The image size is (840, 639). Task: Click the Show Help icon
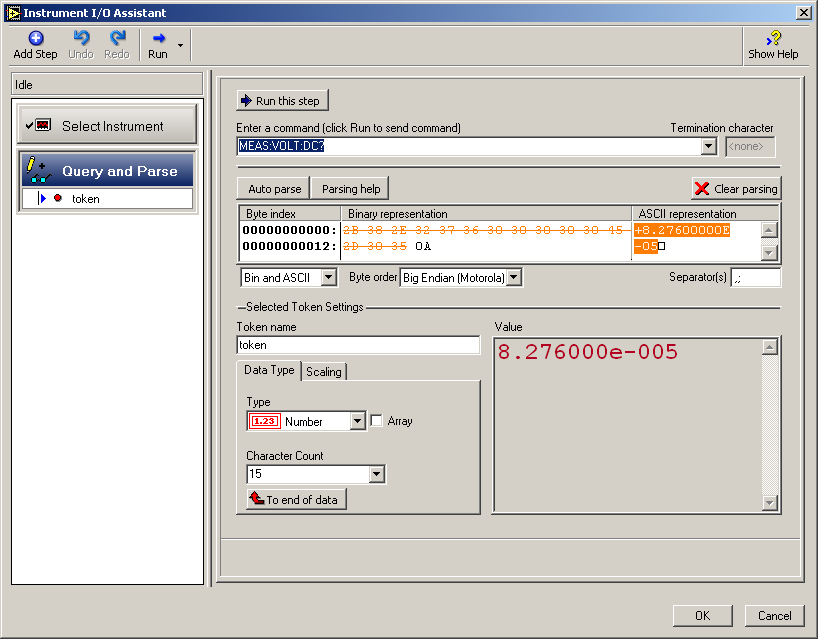click(774, 38)
